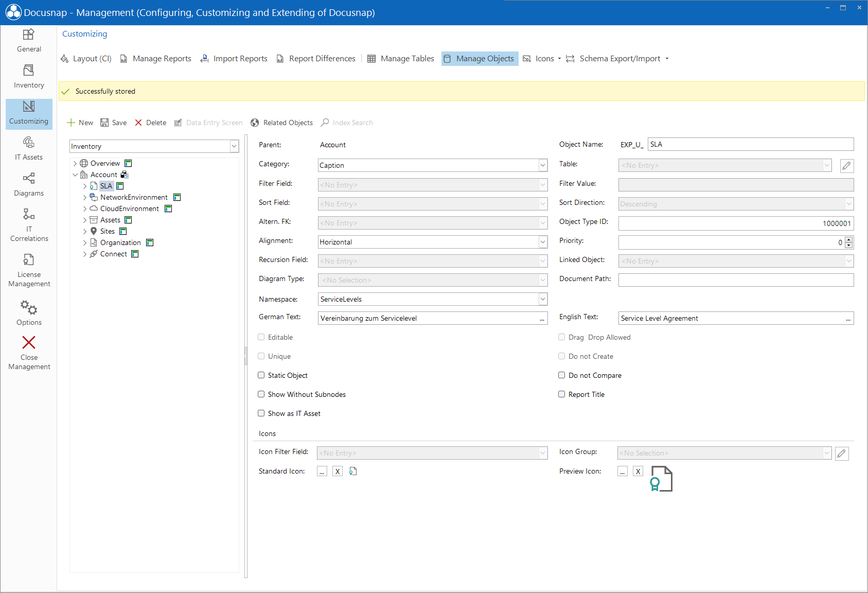Open the Schema Export/Import menu
868x593 pixels.
[x=617, y=59]
